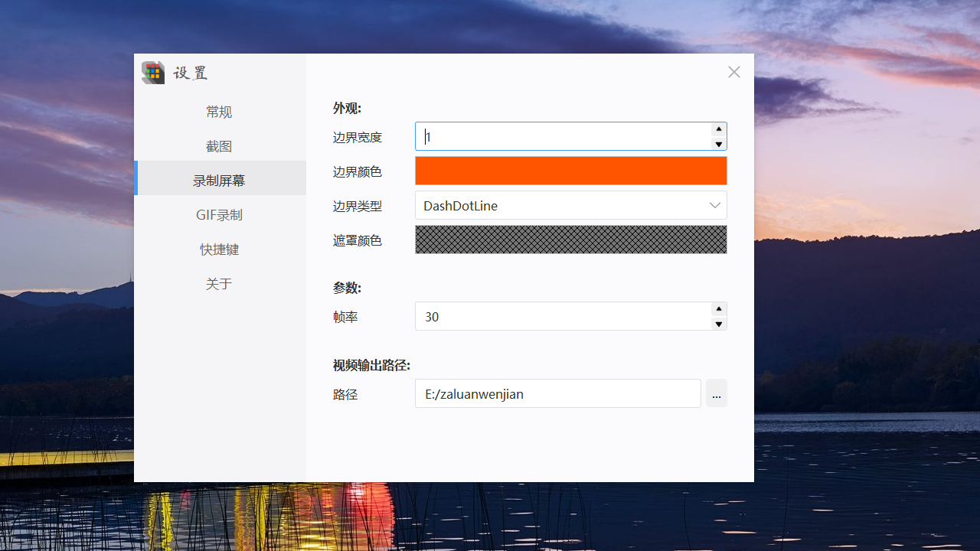Click the chevron on the border type combo box
980x551 pixels.
coord(714,205)
